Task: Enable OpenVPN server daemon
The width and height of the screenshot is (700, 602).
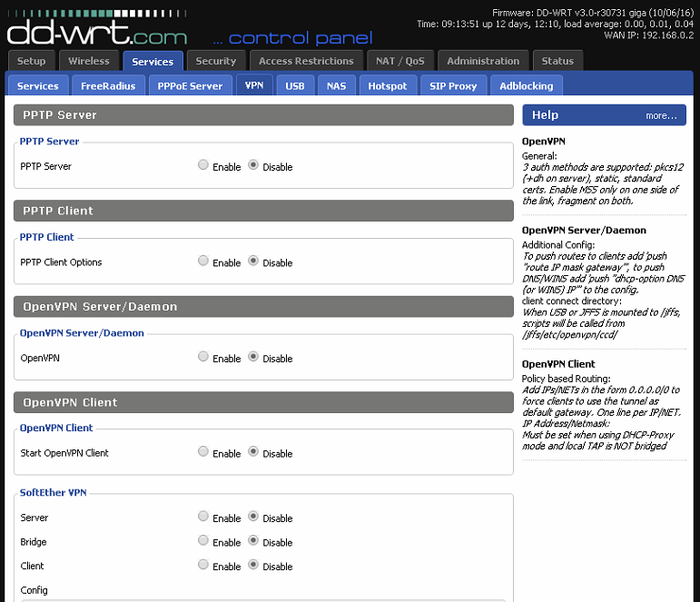Action: [x=203, y=356]
